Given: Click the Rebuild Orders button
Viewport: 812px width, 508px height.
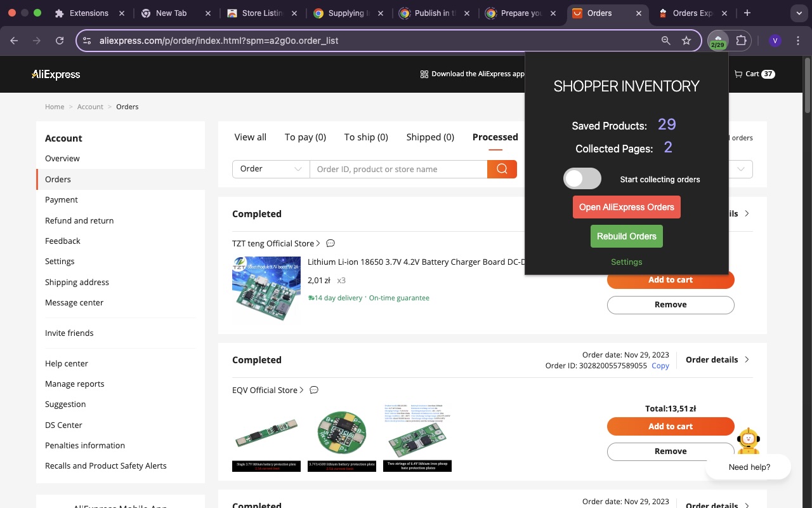Looking at the screenshot, I should point(626,236).
